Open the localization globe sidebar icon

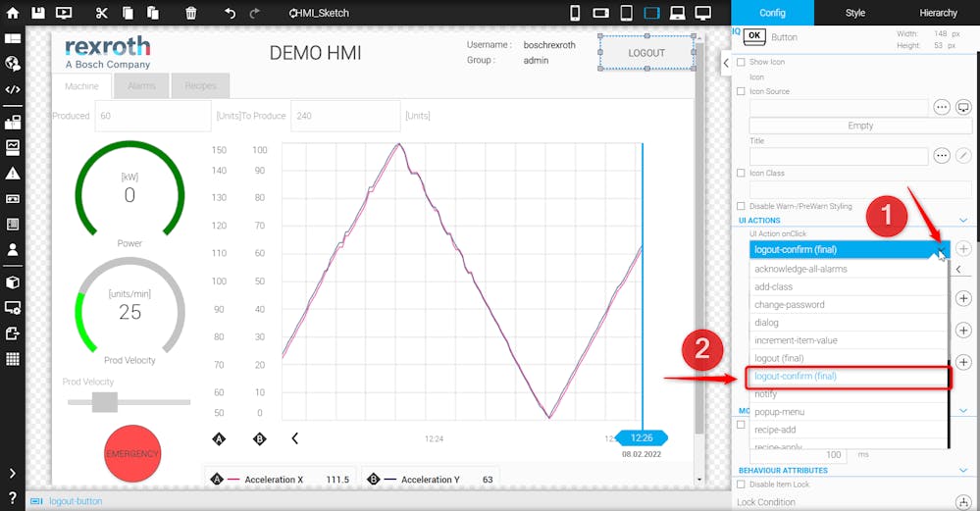(x=13, y=63)
